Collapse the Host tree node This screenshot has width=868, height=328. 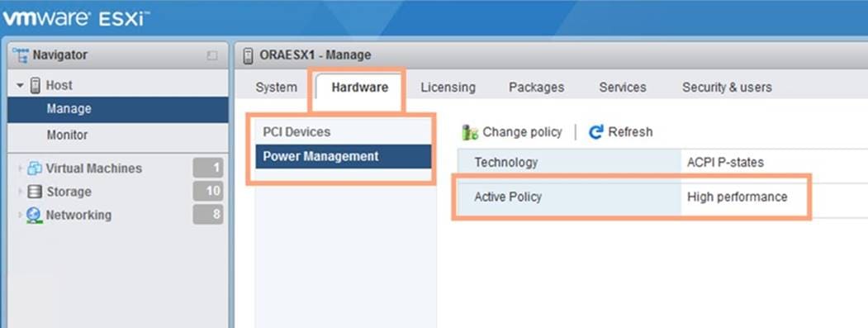click(x=21, y=85)
